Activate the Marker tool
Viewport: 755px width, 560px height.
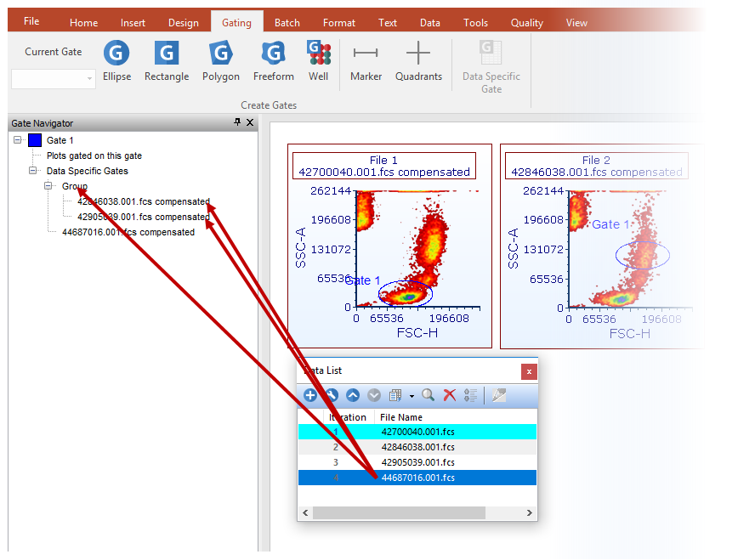[x=366, y=61]
